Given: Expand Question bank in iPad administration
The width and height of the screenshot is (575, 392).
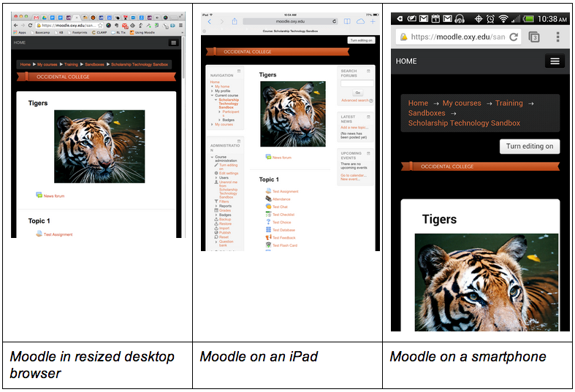Looking at the screenshot, I should point(216,242).
